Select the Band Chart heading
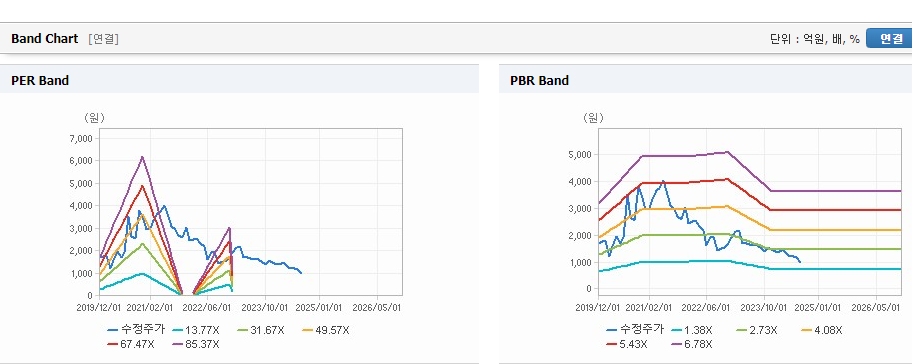912x364 pixels. [44, 38]
